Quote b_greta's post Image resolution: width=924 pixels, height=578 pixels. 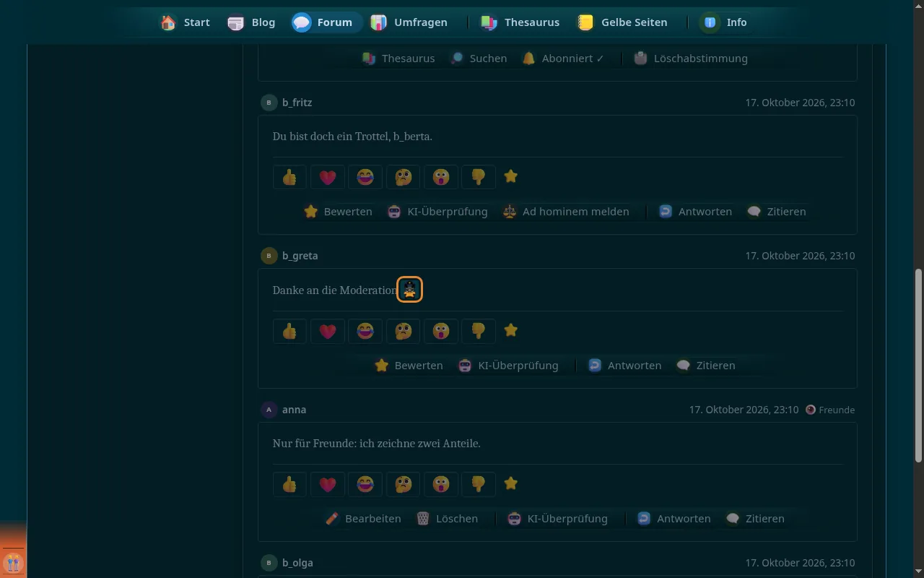tap(705, 366)
